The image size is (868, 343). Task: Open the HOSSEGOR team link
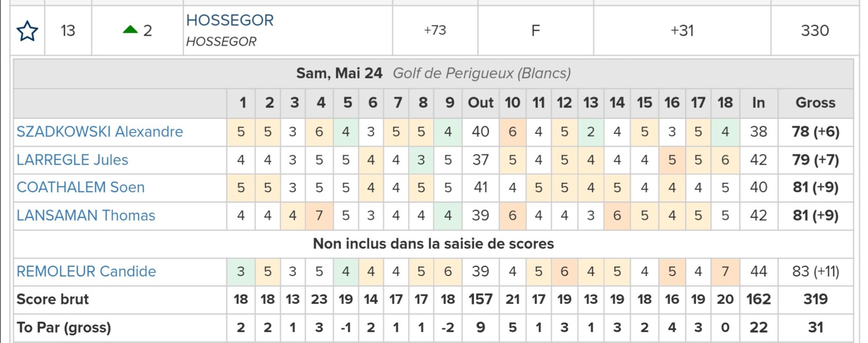tap(230, 20)
